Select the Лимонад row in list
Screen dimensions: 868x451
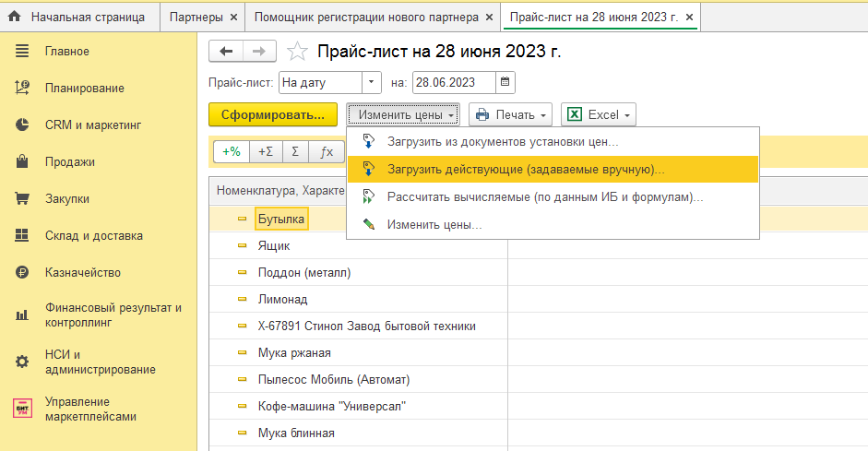tap(282, 300)
